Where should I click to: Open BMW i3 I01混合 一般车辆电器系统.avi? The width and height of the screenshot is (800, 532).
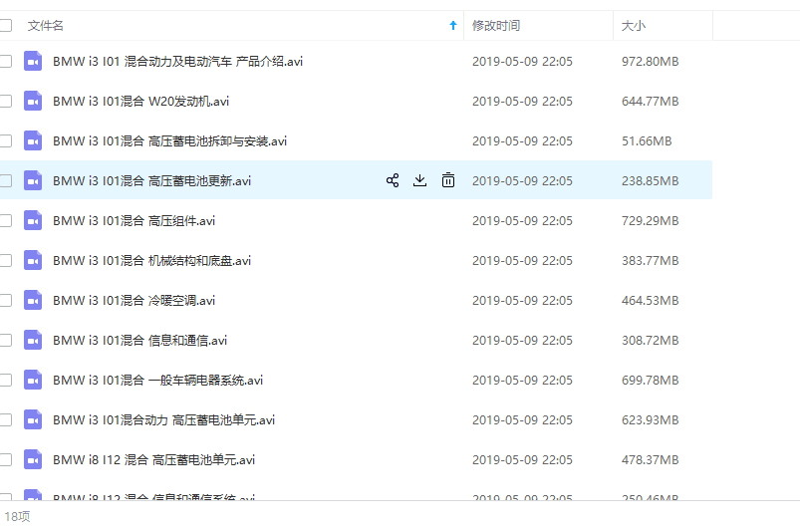(x=157, y=380)
